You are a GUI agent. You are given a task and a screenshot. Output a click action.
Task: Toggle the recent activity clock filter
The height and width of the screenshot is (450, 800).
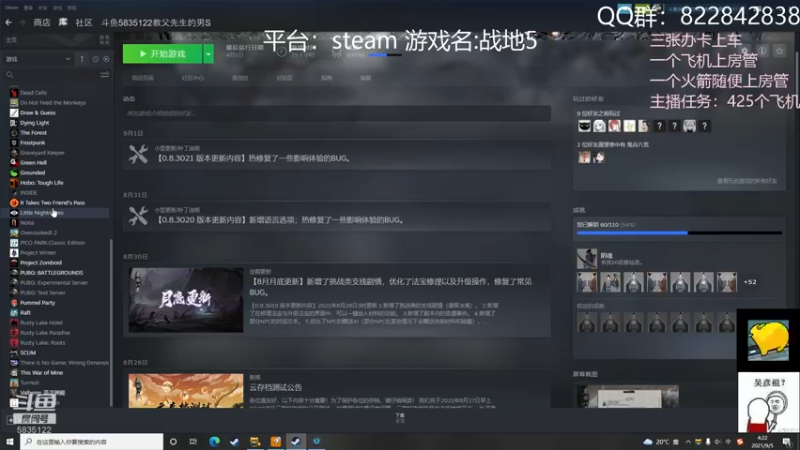click(95, 59)
